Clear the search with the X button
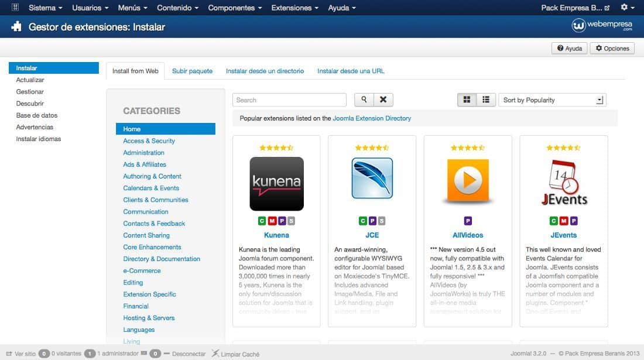The height and width of the screenshot is (360, 644). coord(383,100)
